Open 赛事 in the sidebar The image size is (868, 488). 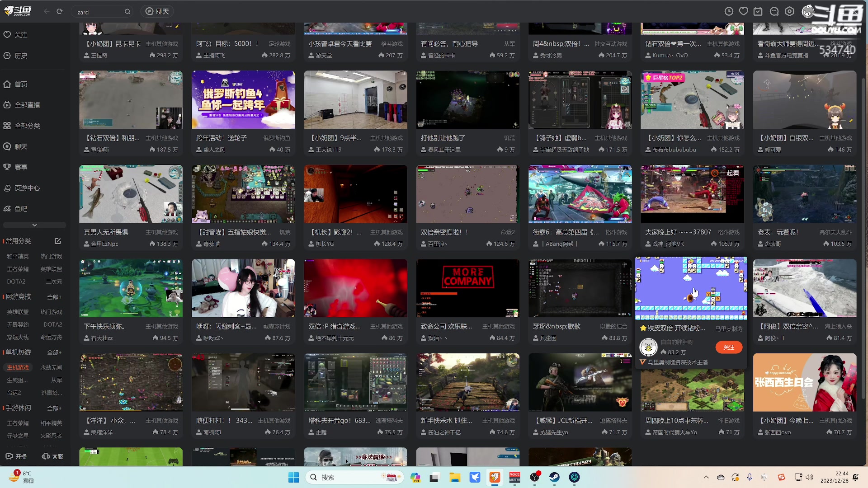[x=15, y=167]
